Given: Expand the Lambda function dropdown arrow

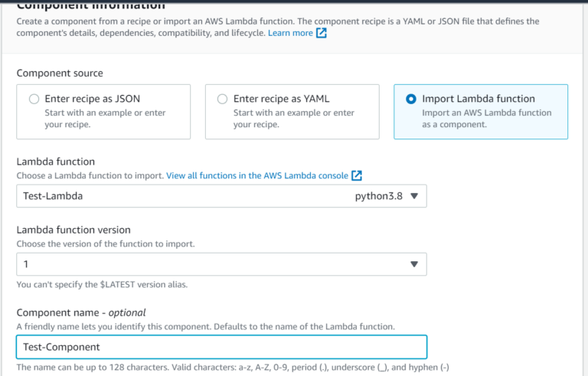Looking at the screenshot, I should 414,196.
